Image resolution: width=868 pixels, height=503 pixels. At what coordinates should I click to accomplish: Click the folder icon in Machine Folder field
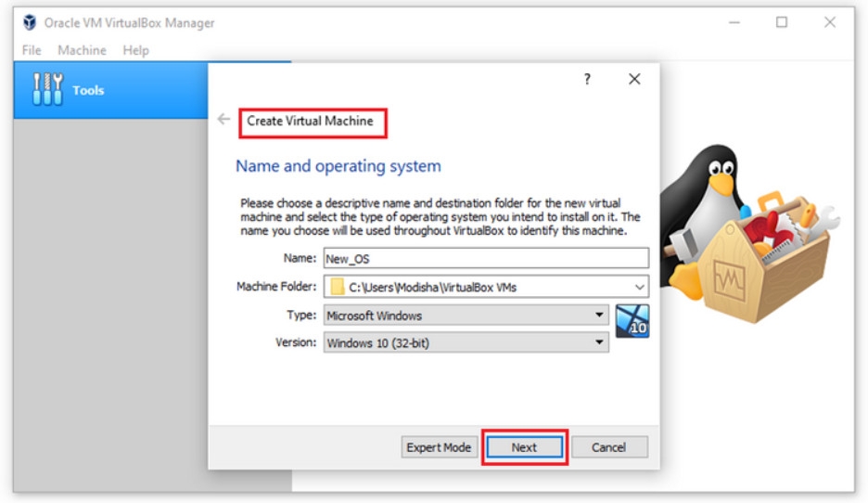point(338,287)
